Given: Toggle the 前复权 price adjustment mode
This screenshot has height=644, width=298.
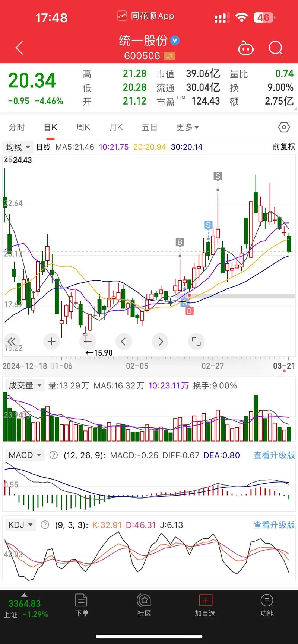Looking at the screenshot, I should pyautogui.click(x=283, y=147).
